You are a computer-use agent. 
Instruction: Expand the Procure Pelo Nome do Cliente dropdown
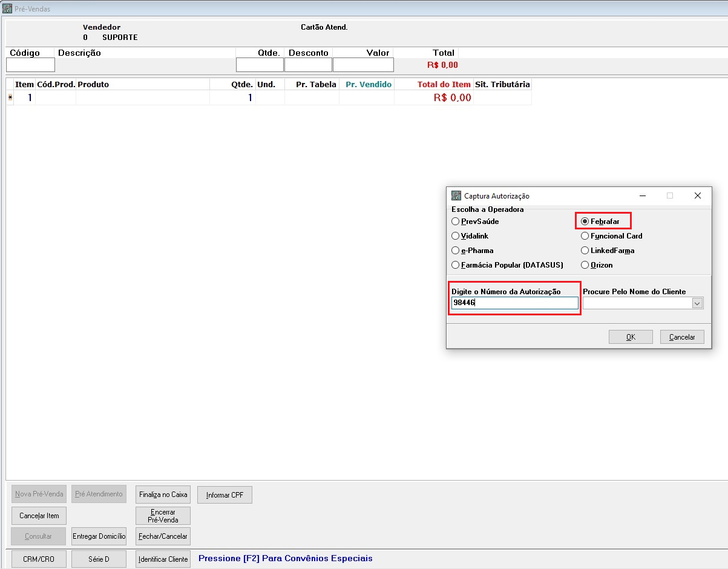click(697, 303)
